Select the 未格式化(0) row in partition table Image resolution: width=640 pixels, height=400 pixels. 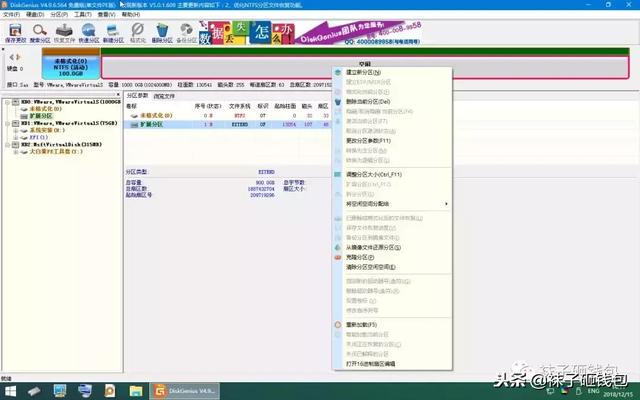(x=229, y=116)
